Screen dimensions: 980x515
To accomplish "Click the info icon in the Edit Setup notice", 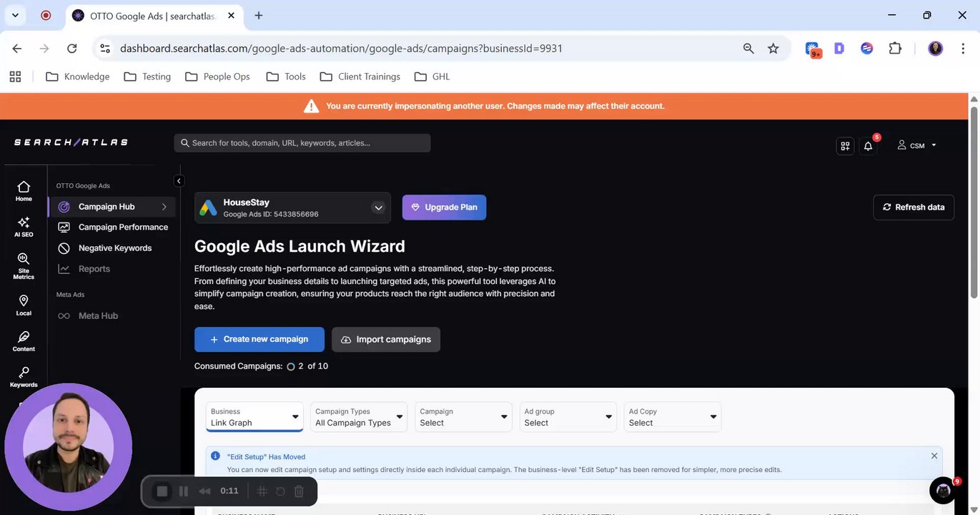I will point(216,456).
